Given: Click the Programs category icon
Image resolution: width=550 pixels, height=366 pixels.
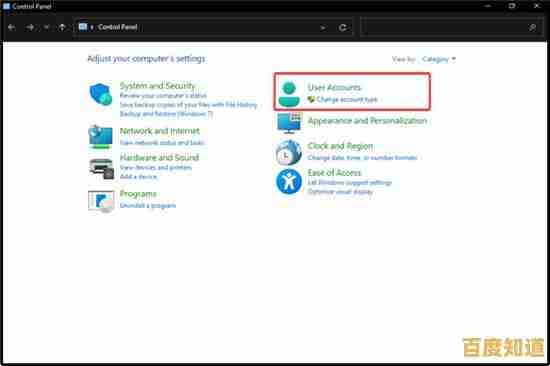Looking at the screenshot, I should pos(101,201).
